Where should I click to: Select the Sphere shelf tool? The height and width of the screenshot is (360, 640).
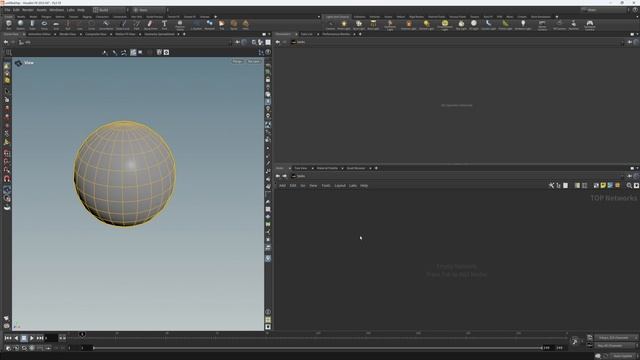click(20, 25)
